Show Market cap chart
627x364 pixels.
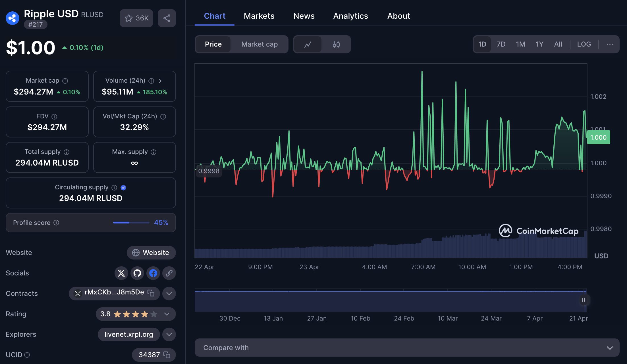259,44
